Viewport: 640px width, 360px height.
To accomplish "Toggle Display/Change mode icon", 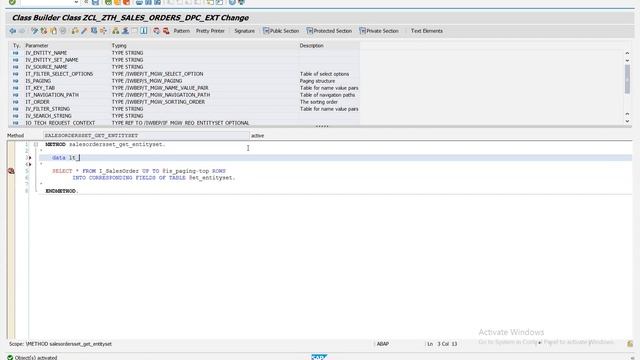I will point(34,31).
